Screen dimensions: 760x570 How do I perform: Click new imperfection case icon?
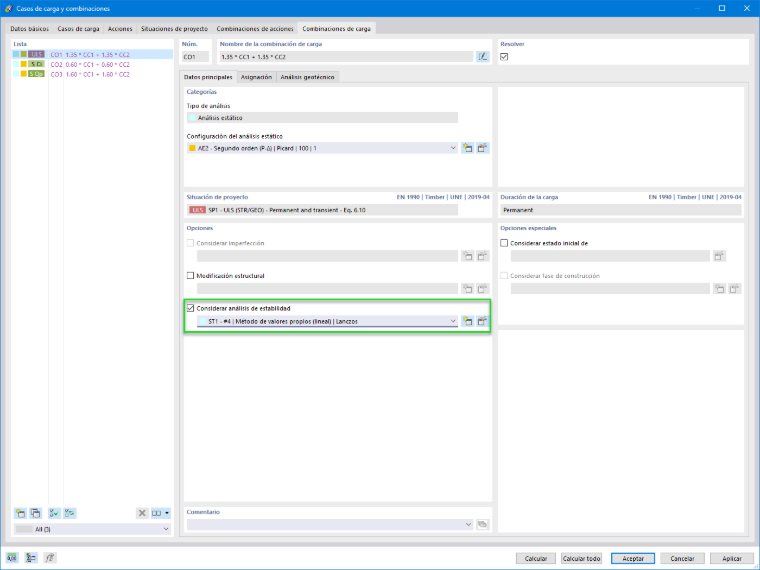pos(467,256)
